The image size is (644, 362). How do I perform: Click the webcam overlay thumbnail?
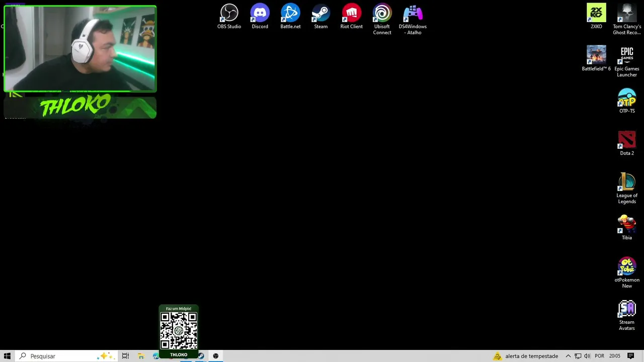click(x=80, y=49)
